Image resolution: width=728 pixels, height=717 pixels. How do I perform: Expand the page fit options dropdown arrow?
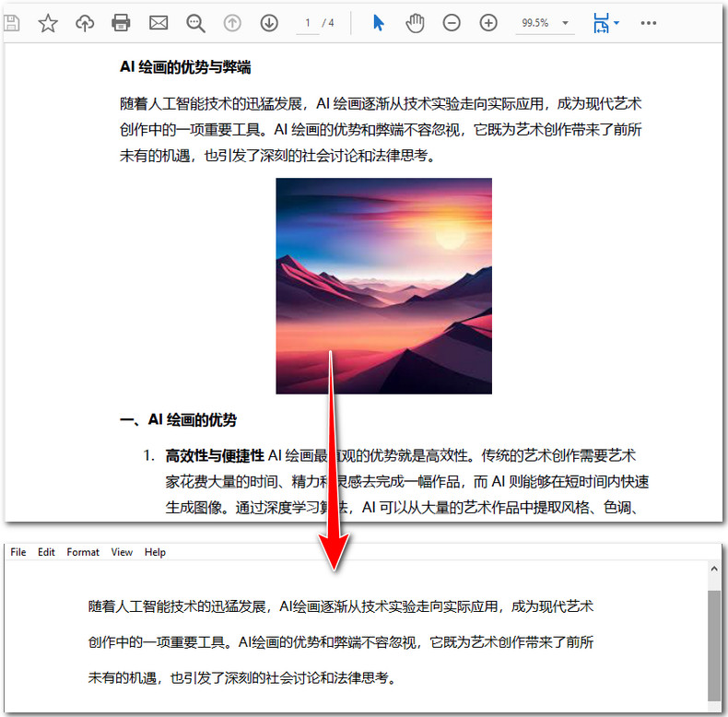616,22
